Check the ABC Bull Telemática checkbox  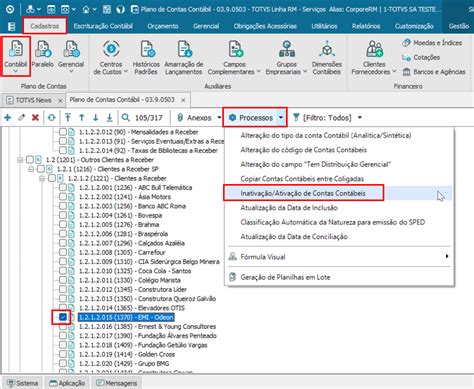click(x=63, y=187)
